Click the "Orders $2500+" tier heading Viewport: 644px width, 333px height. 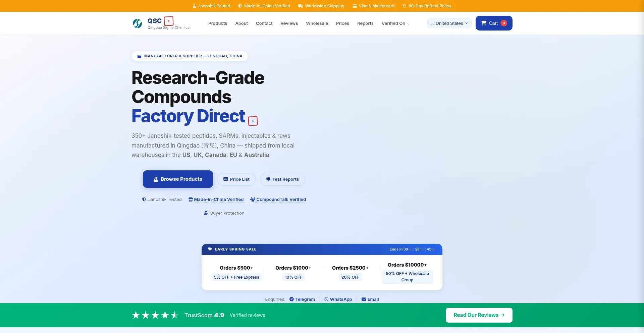[351, 268]
